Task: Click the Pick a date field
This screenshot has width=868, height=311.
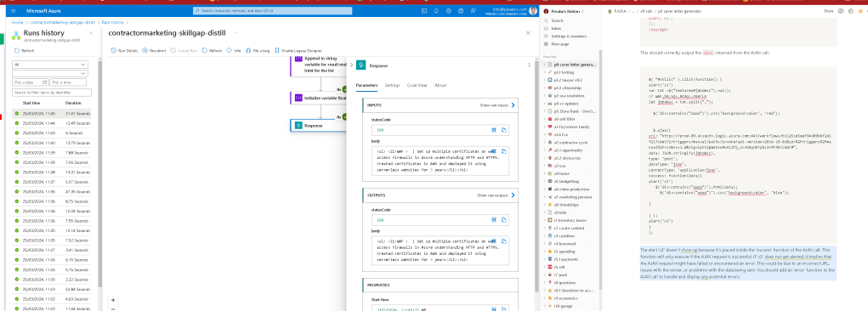Action: click(30, 82)
